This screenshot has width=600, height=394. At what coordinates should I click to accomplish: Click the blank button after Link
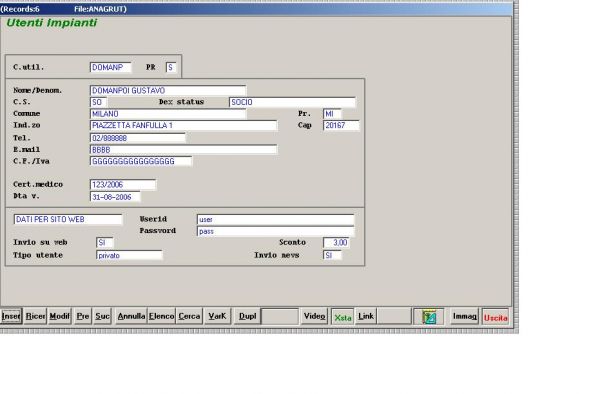click(395, 316)
